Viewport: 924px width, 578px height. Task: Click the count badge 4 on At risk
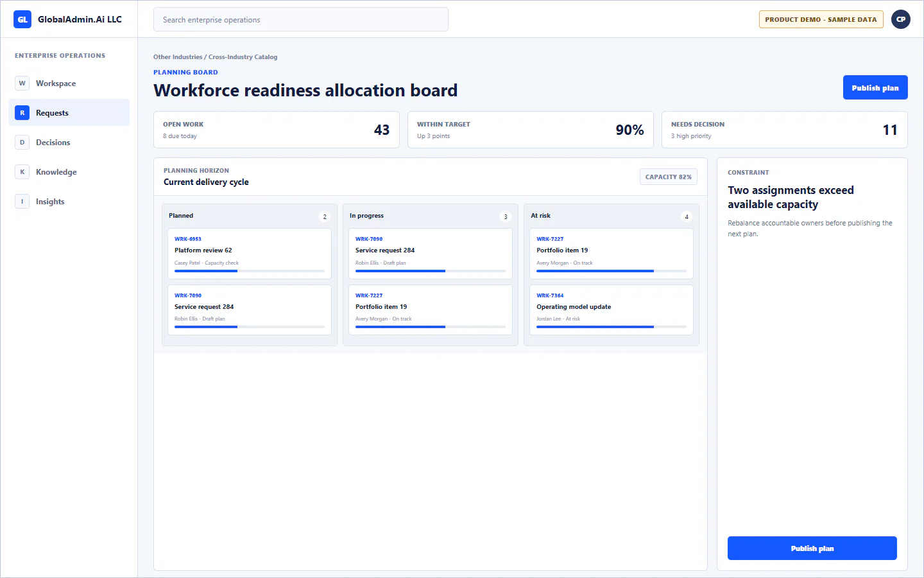pyautogui.click(x=687, y=216)
